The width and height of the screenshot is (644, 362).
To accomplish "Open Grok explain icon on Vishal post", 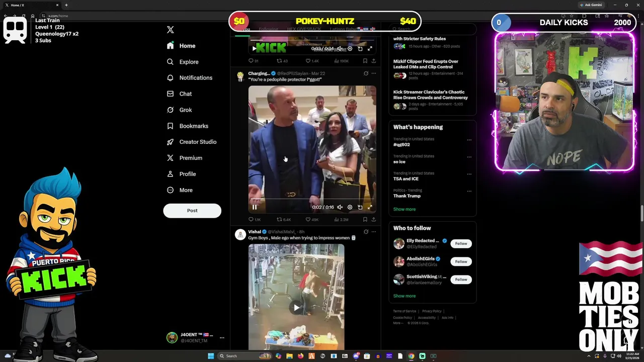I will coord(366,232).
